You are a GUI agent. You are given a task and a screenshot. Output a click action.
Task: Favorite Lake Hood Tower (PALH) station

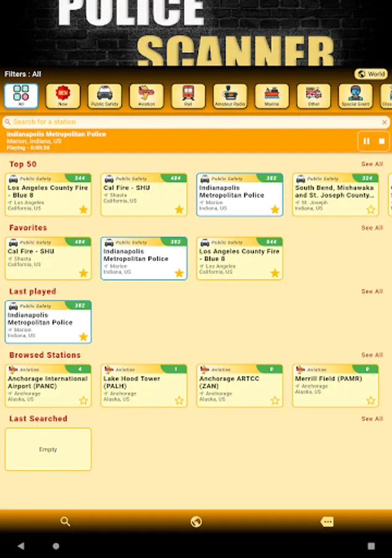179,401
